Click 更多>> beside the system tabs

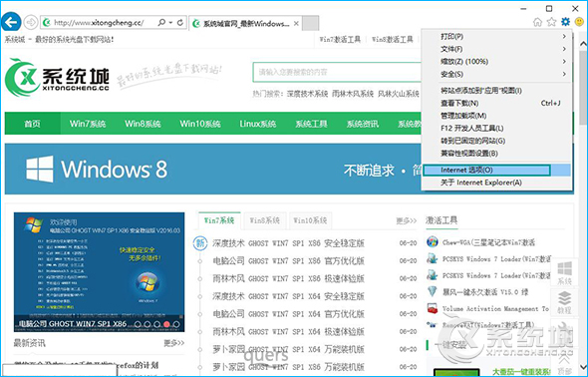[407, 221]
